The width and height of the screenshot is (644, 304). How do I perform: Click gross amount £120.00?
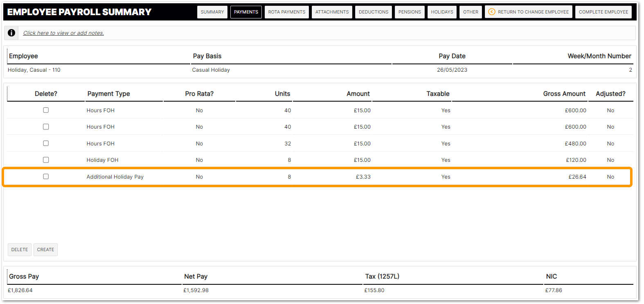[x=576, y=160]
